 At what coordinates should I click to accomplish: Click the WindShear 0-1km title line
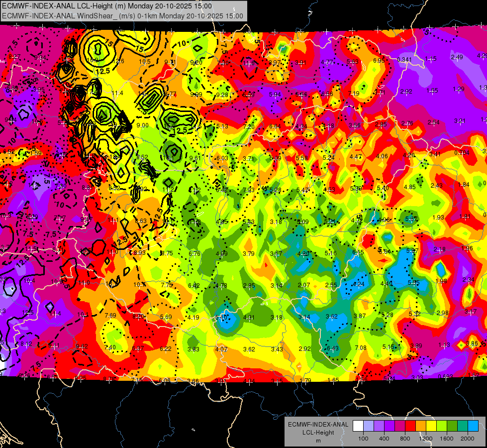pyautogui.click(x=122, y=16)
